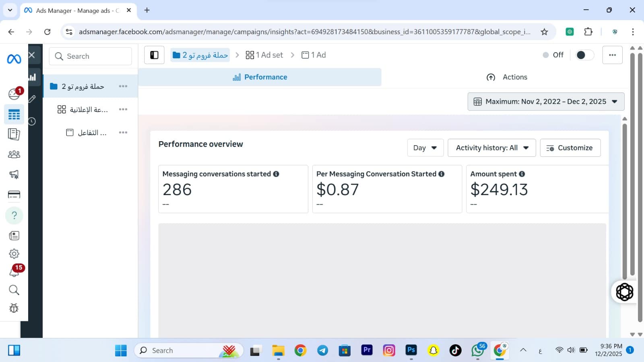This screenshot has height=362, width=644.
Task: Close the left navigation panel with X
Action: pos(32,55)
